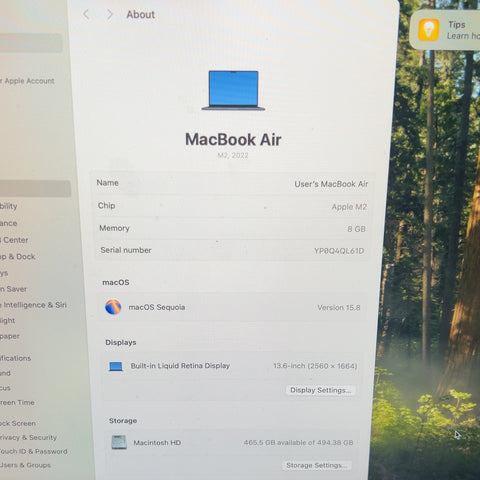Open Touch ID & Password settings

(33, 451)
